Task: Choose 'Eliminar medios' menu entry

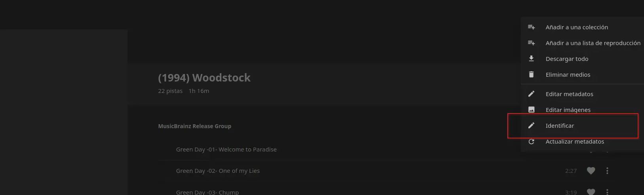Action: 568,74
